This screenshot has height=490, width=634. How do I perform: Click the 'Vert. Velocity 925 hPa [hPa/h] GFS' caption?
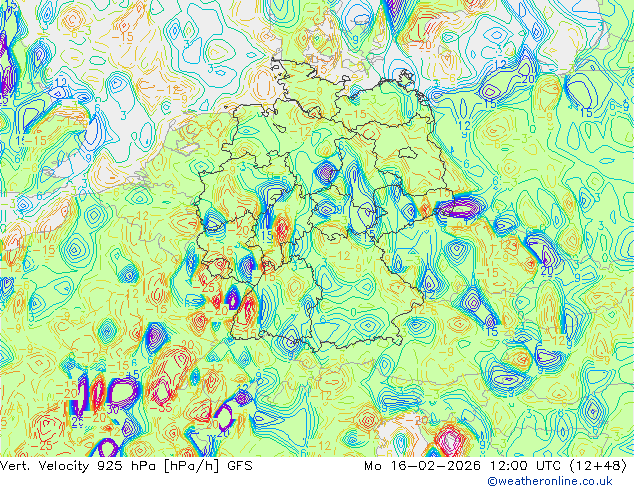(126, 466)
